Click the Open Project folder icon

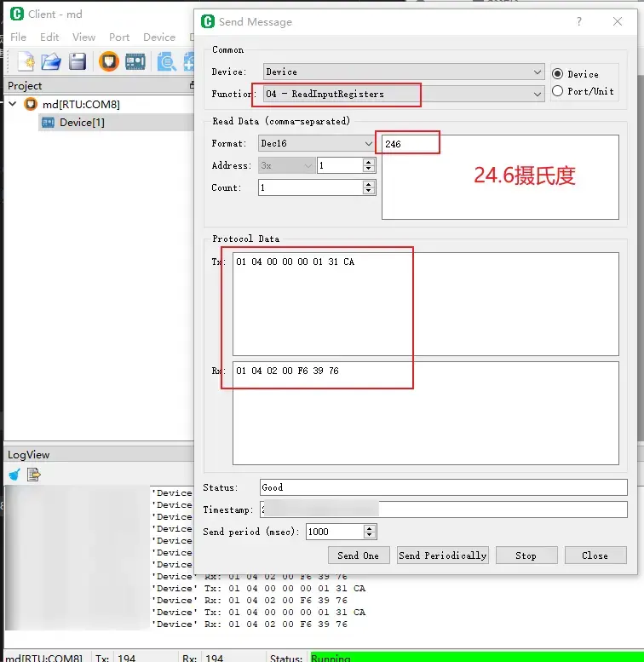click(x=51, y=61)
